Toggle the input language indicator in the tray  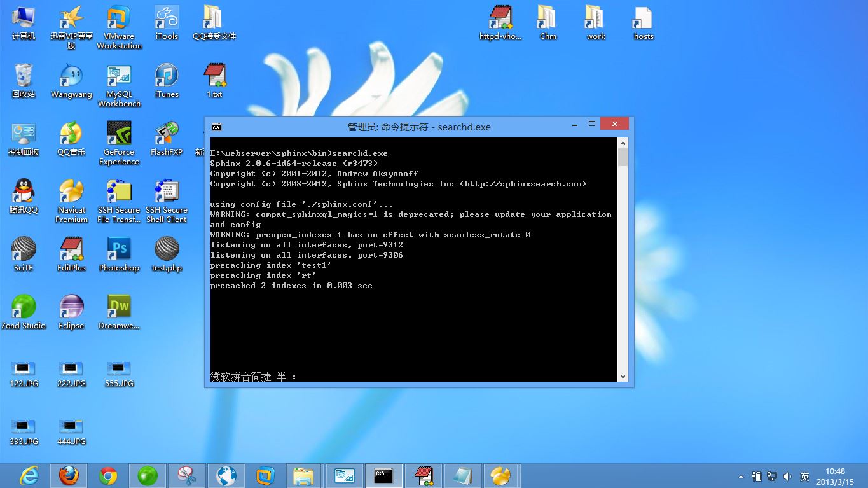click(x=804, y=476)
